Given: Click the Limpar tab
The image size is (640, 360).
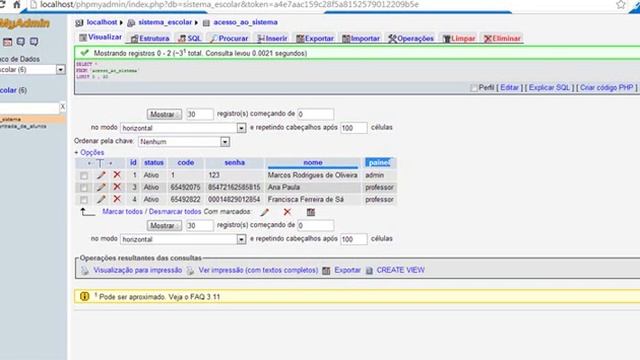Looking at the screenshot, I should point(459,38).
